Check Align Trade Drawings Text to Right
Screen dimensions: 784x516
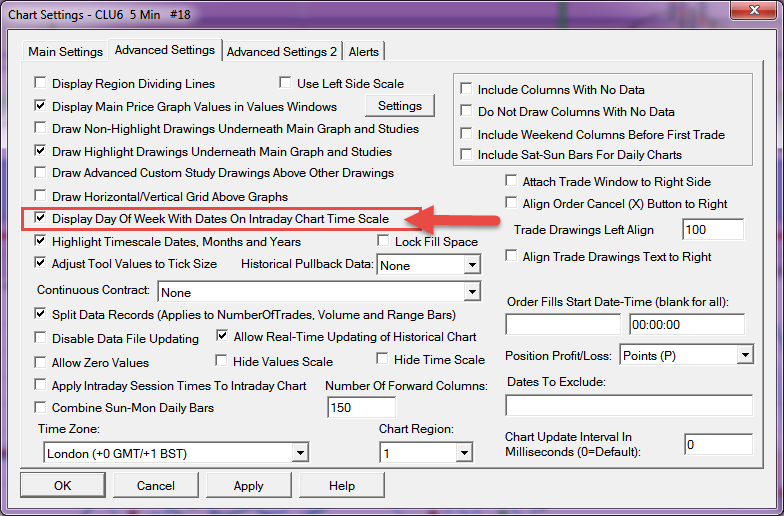[511, 256]
